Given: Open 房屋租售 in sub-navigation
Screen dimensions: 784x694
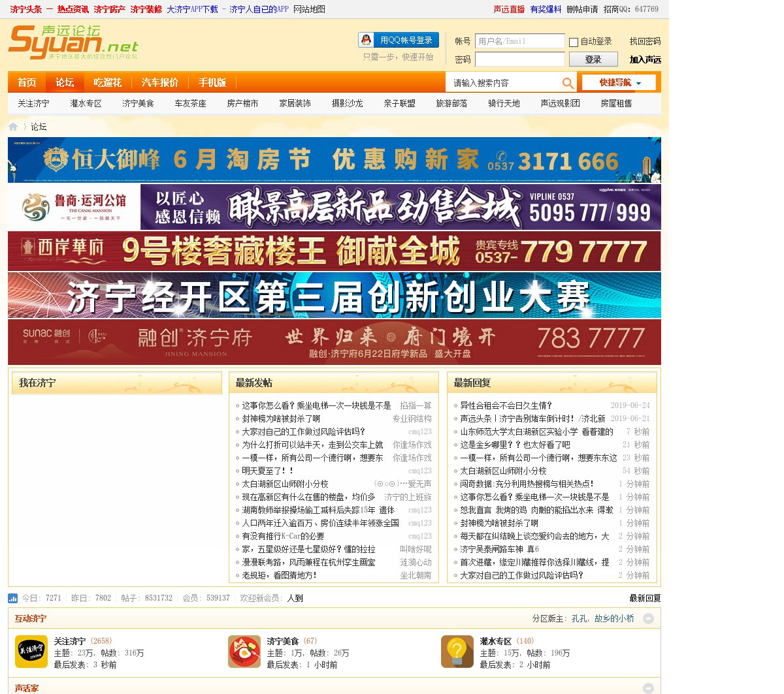Looking at the screenshot, I should pos(616,103).
